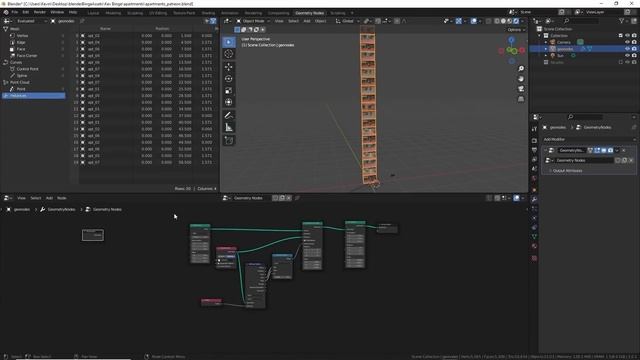Open the Add Modifier dropdown
This screenshot has width=640, height=360.
(x=589, y=139)
